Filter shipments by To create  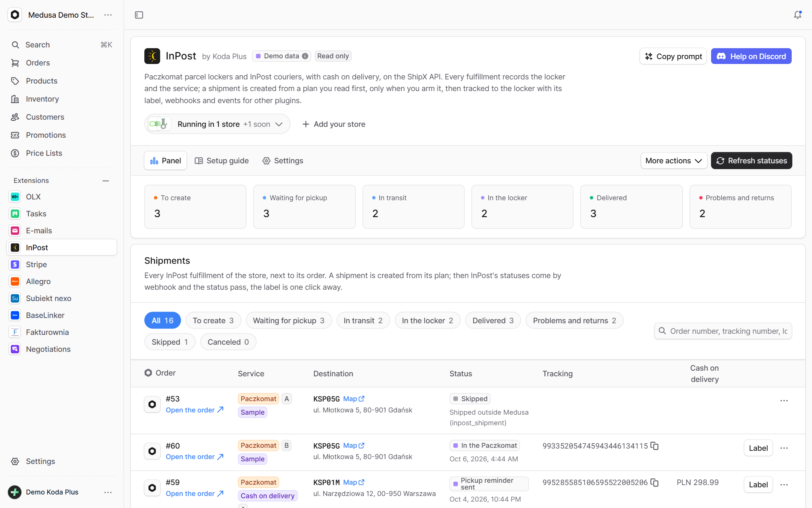point(213,321)
